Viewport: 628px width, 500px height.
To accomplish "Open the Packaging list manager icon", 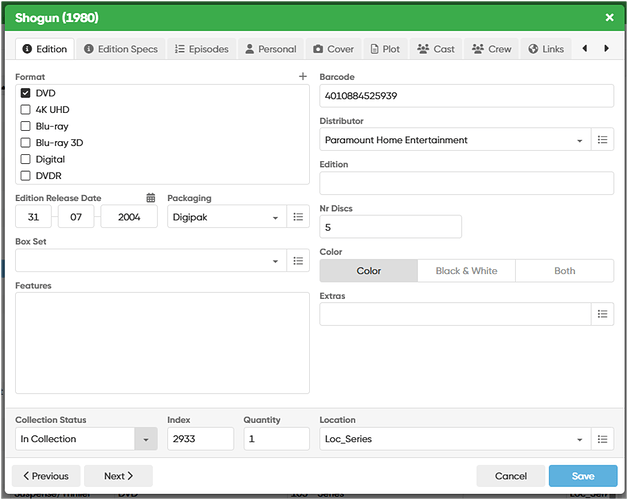I will coord(298,217).
